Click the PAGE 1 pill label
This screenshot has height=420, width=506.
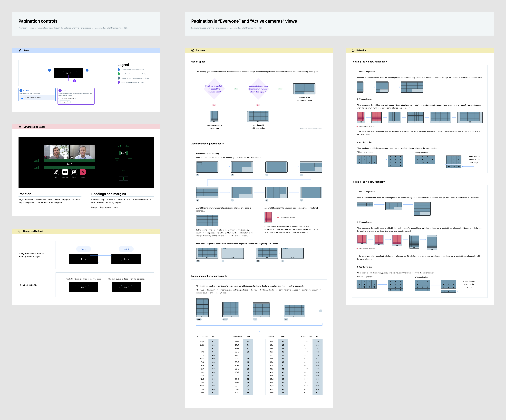click(83, 249)
